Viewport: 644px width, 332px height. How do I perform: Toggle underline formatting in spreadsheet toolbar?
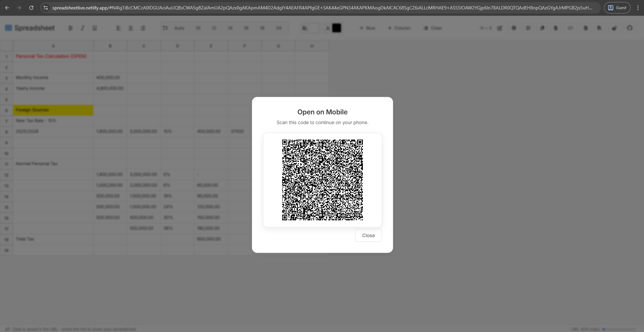94,28
